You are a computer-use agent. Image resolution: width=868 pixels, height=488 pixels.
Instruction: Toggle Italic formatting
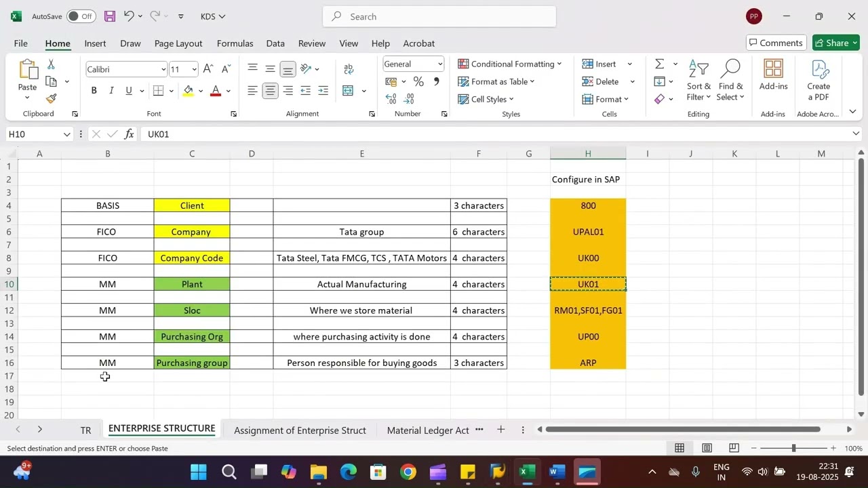point(111,91)
